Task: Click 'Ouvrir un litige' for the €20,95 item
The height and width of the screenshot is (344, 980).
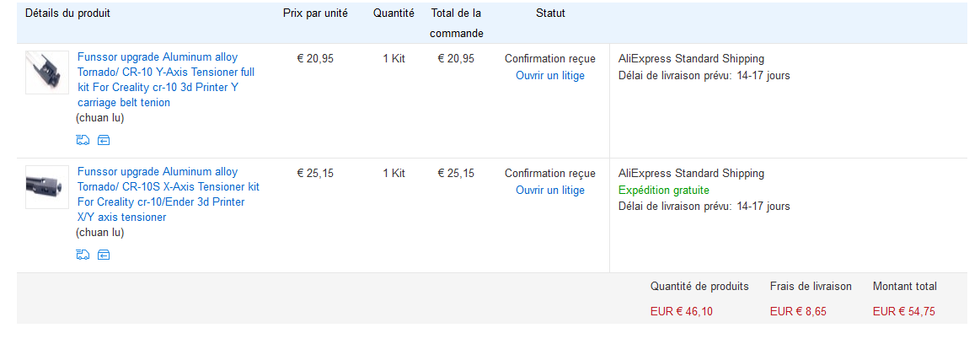Action: 550,76
